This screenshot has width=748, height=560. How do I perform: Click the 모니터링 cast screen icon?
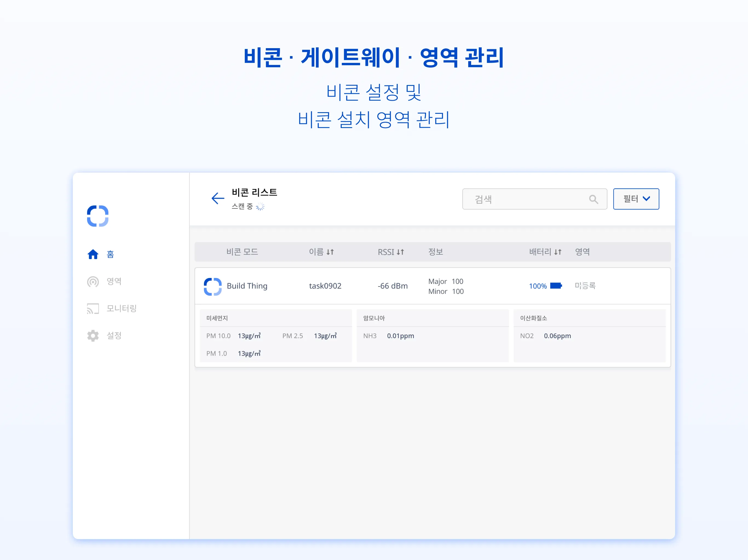pos(93,308)
